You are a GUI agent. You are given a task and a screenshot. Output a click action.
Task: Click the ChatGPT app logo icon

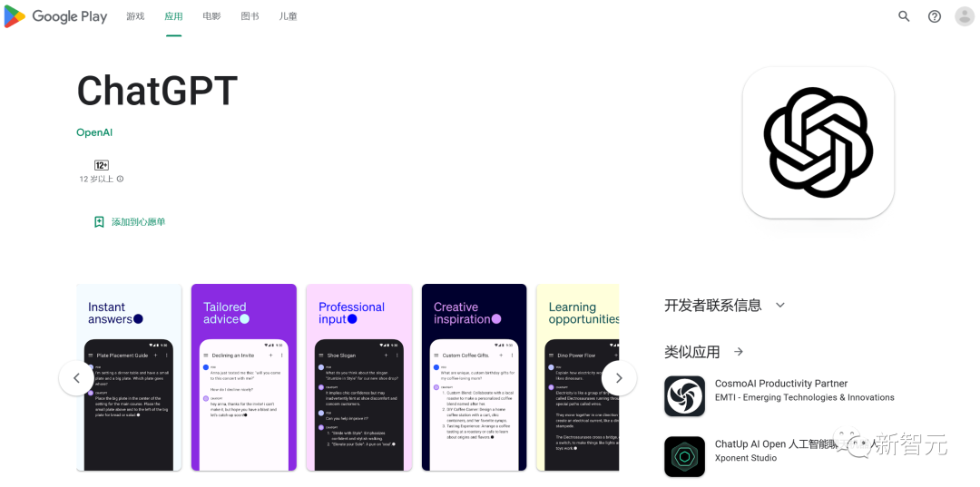(818, 143)
